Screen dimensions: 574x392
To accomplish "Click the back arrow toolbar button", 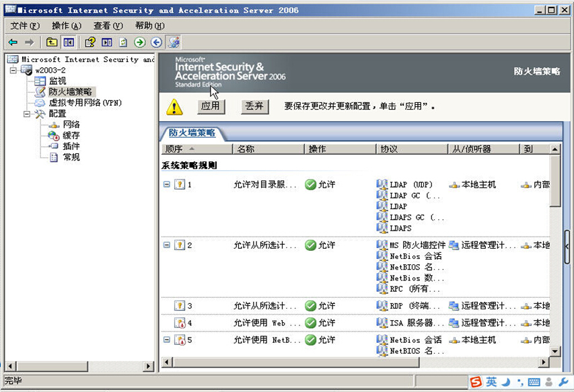I will pos(13,42).
